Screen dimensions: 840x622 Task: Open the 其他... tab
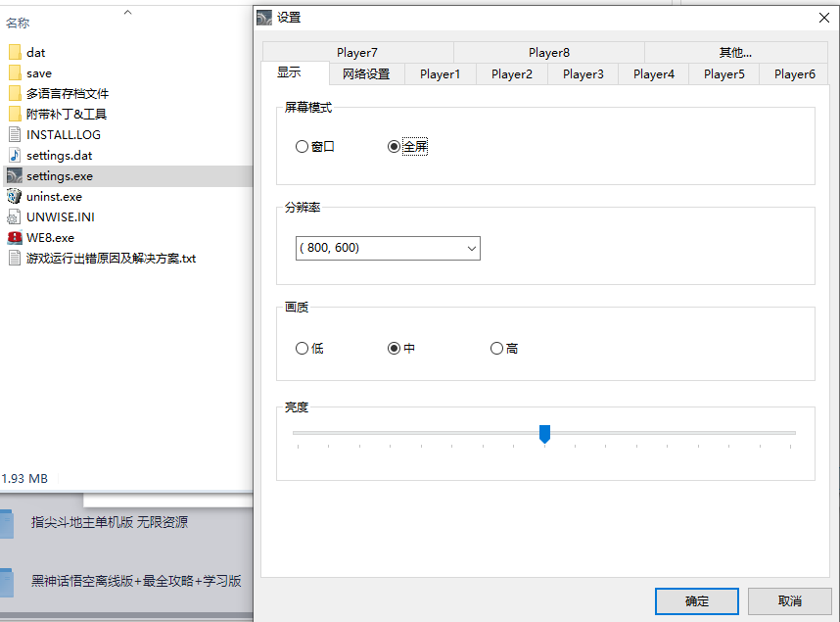(735, 53)
